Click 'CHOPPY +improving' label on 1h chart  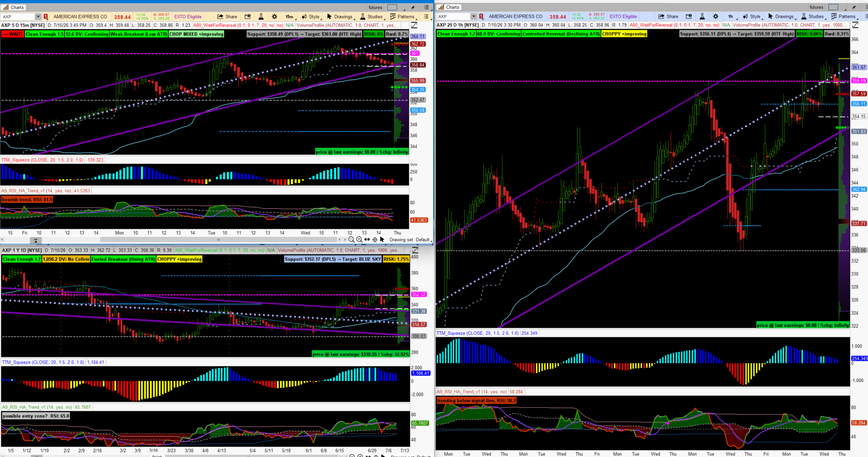coord(624,34)
